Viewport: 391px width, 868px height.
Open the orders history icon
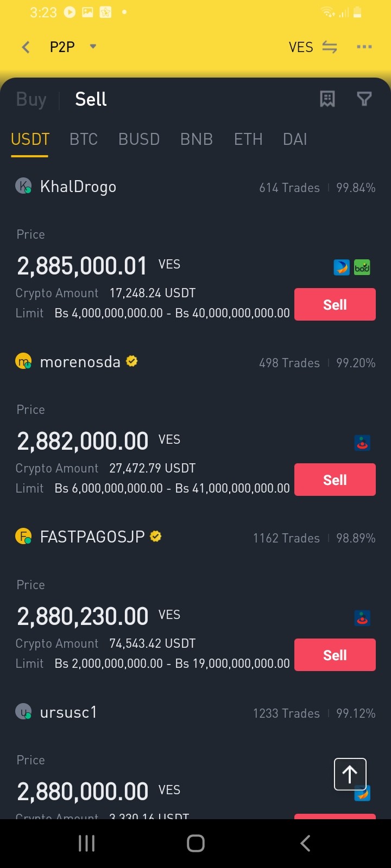pos(327,99)
